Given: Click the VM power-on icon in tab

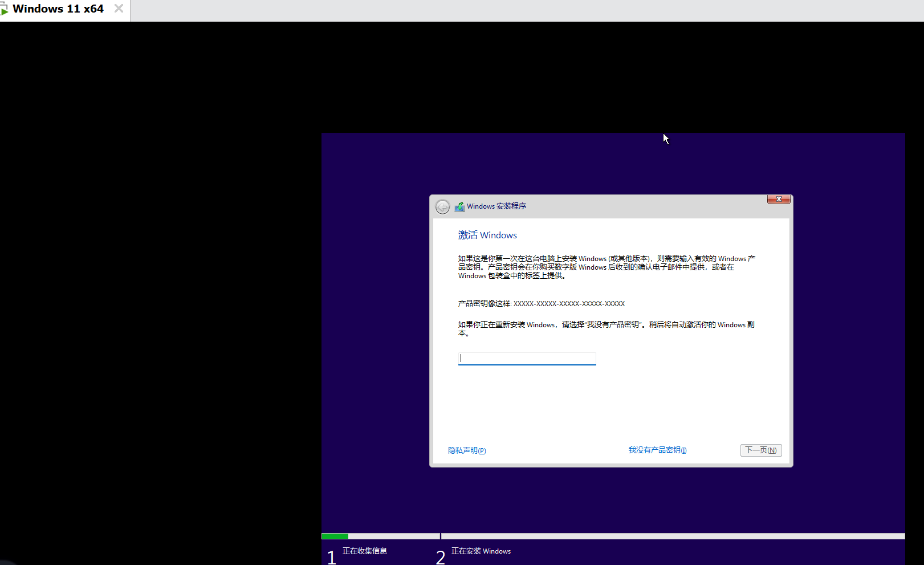Looking at the screenshot, I should (4, 10).
